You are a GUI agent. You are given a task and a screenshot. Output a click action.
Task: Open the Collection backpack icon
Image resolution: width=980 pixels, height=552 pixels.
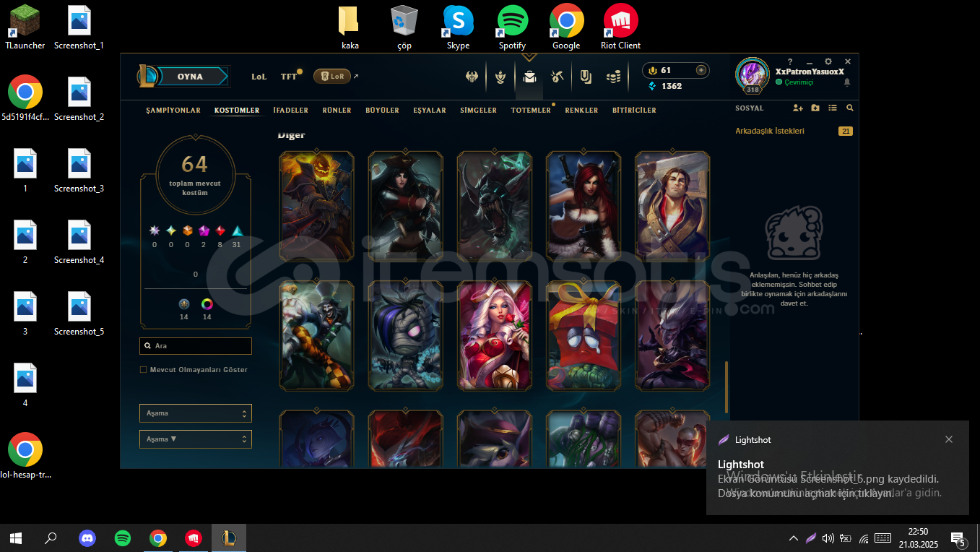(529, 76)
